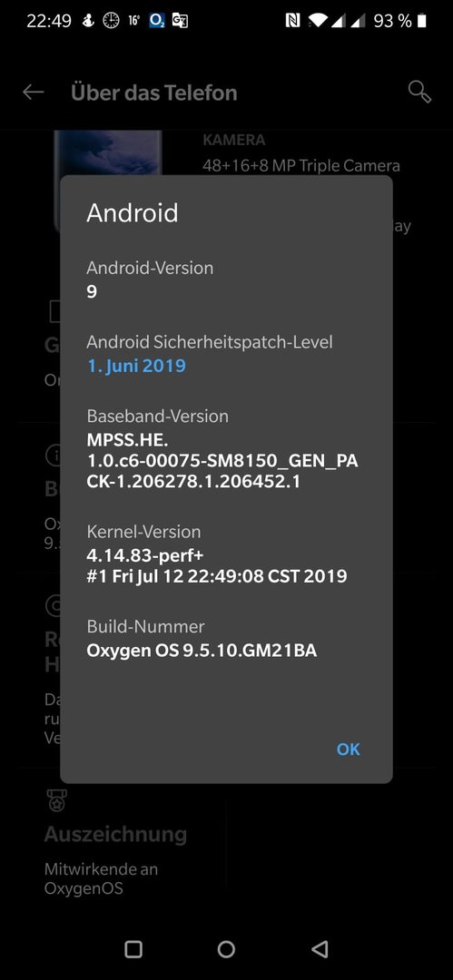This screenshot has height=980, width=453.
Task: Open the Auszeichnung award entry
Action: point(115,840)
